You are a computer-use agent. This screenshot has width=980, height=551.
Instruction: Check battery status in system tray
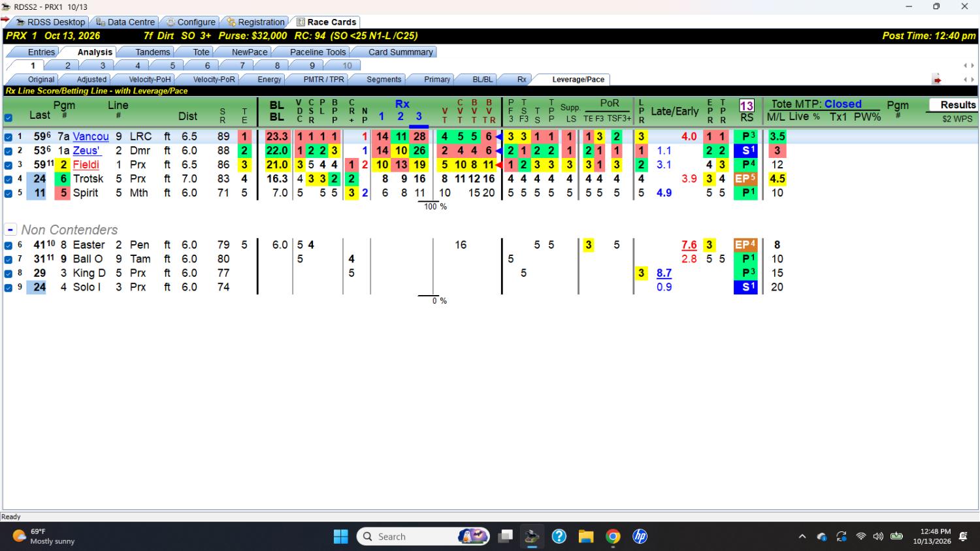[x=896, y=537]
